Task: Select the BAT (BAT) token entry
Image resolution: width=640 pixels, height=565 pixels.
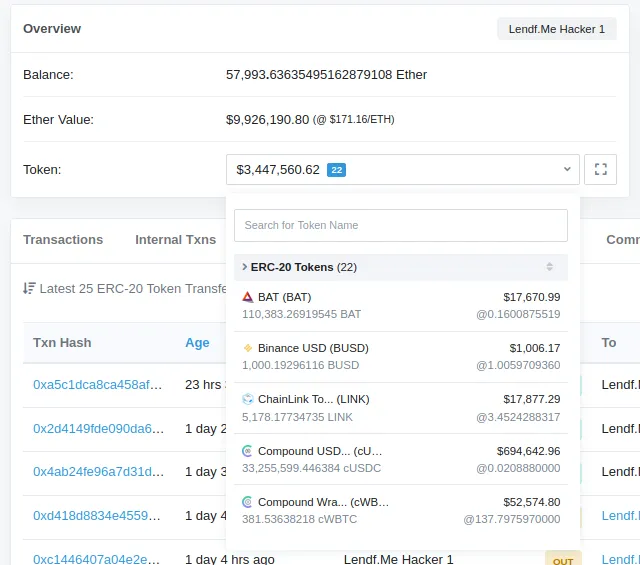Action: click(x=400, y=305)
